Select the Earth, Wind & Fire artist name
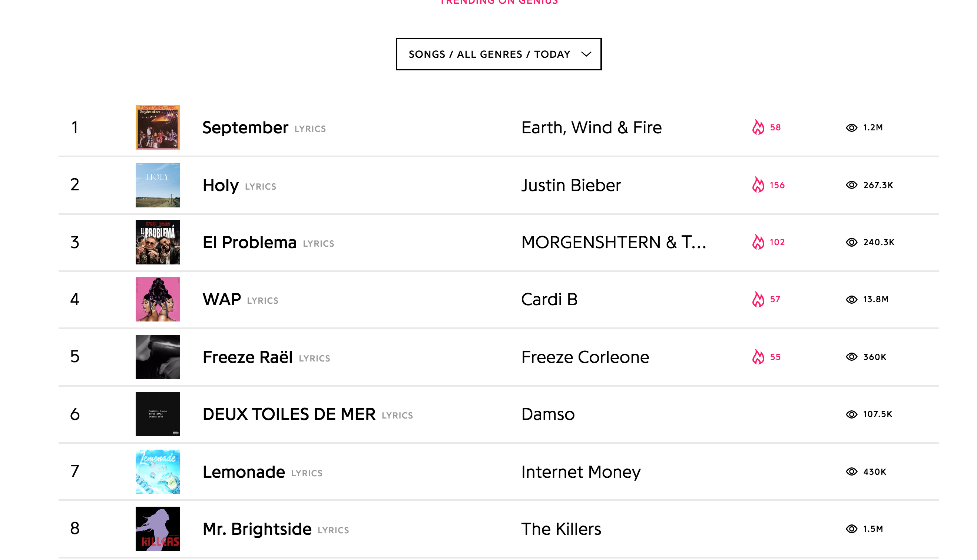The height and width of the screenshot is (560, 977). click(591, 128)
